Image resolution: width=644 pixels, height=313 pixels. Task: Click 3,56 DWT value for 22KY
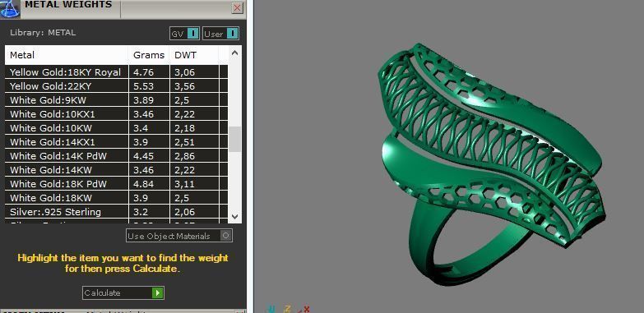(x=184, y=86)
